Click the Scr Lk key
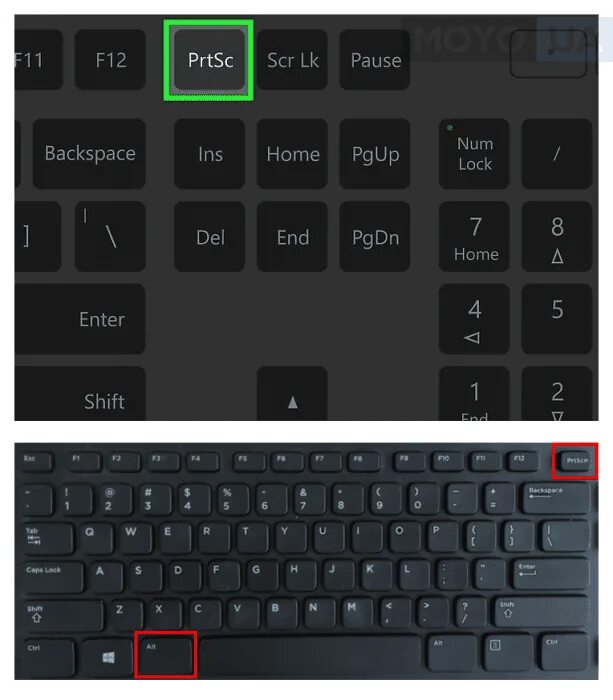 click(x=292, y=60)
